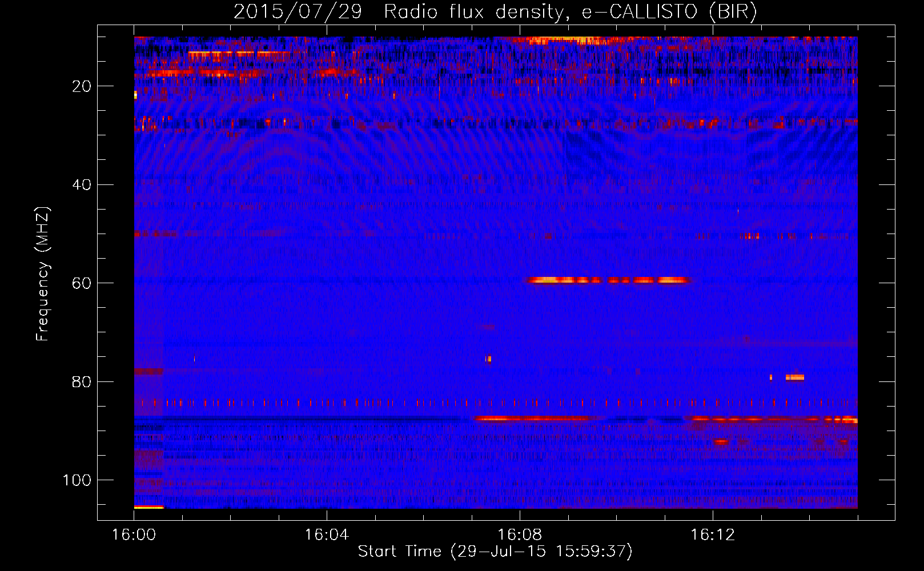Click the 100 MHz frequency tick label
The width and height of the screenshot is (924, 571).
pos(77,480)
